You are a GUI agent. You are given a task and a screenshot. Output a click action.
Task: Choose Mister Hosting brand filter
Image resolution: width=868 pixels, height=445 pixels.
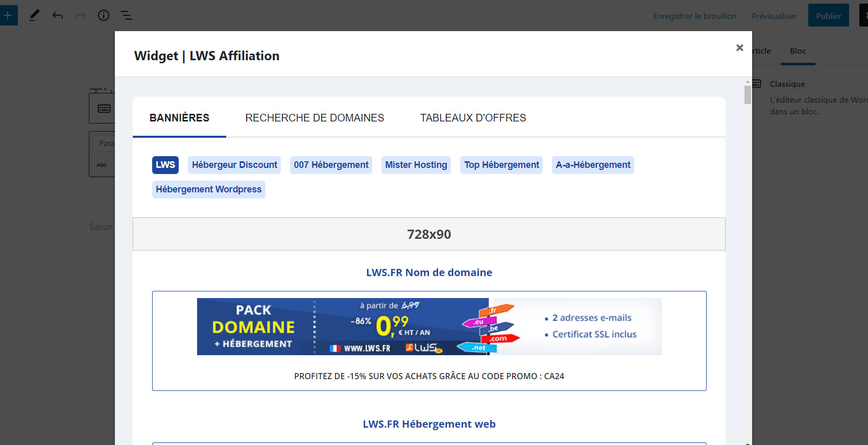416,165
